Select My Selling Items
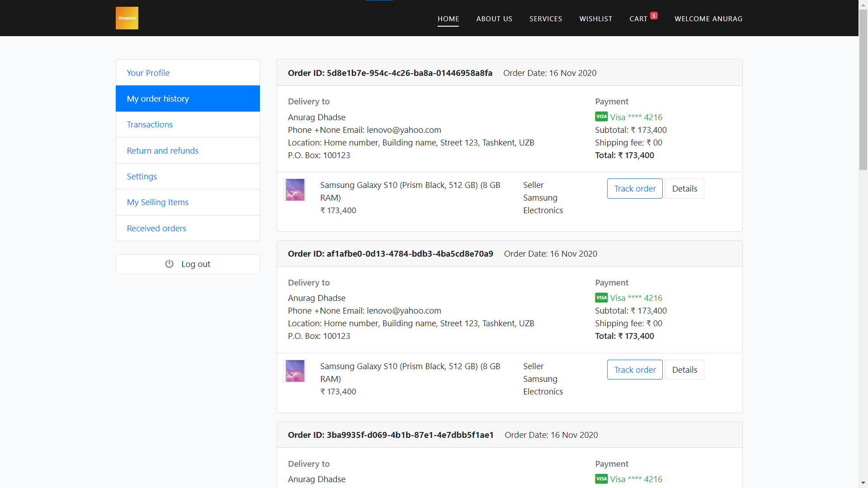This screenshot has height=488, width=868. tap(157, 202)
